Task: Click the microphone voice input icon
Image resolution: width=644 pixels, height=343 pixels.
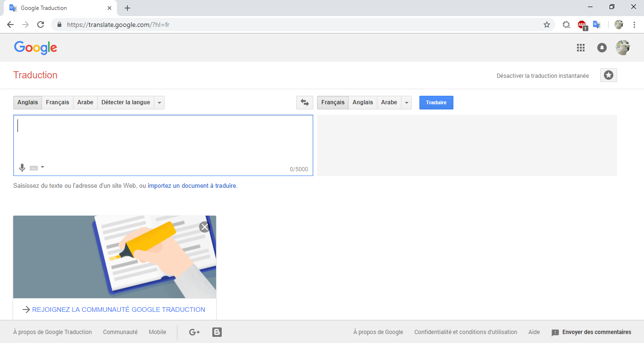Action: point(22,167)
